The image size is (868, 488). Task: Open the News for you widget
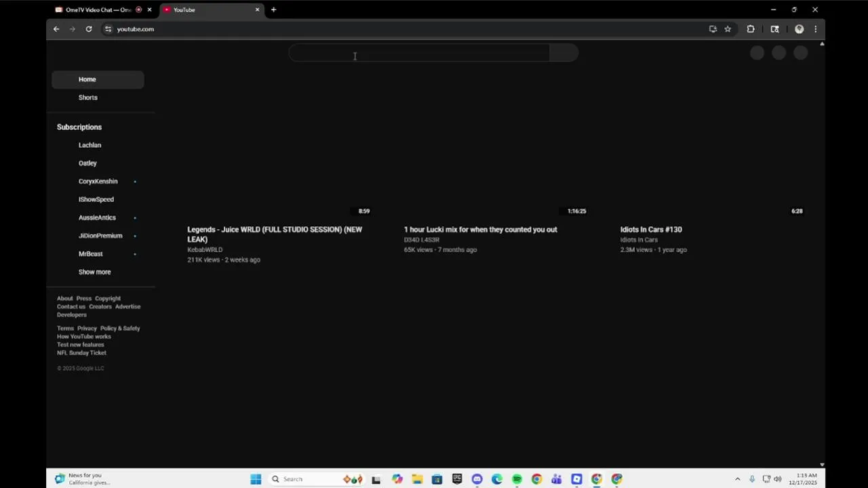click(83, 479)
